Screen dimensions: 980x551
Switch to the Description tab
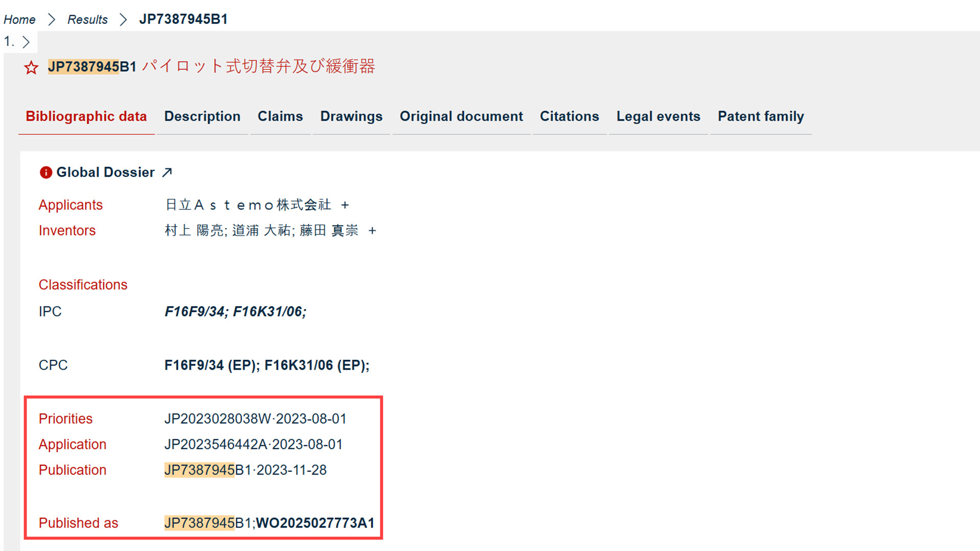(x=202, y=116)
